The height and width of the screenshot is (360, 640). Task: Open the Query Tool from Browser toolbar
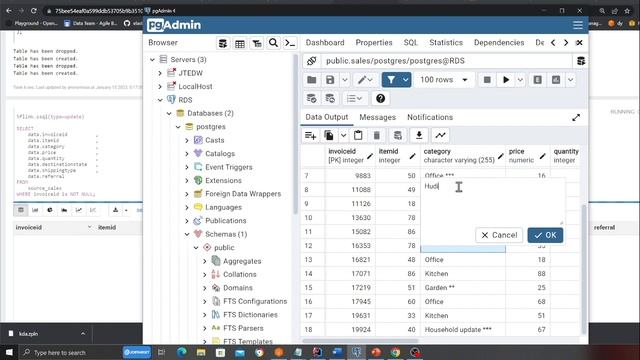223,43
